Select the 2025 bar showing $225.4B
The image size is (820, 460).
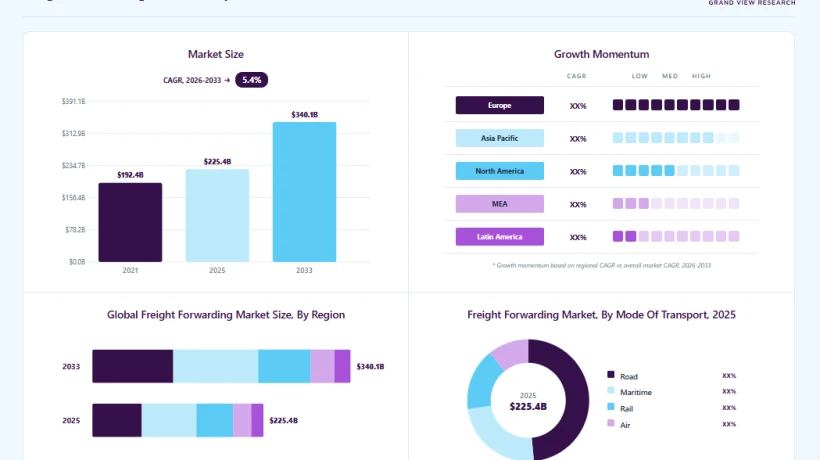pos(217,215)
